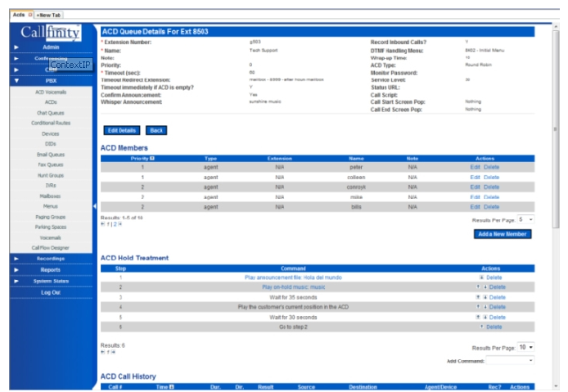Open ACD Voicemails in sidebar
Image resolution: width=568 pixels, height=392 pixels.
tap(51, 92)
